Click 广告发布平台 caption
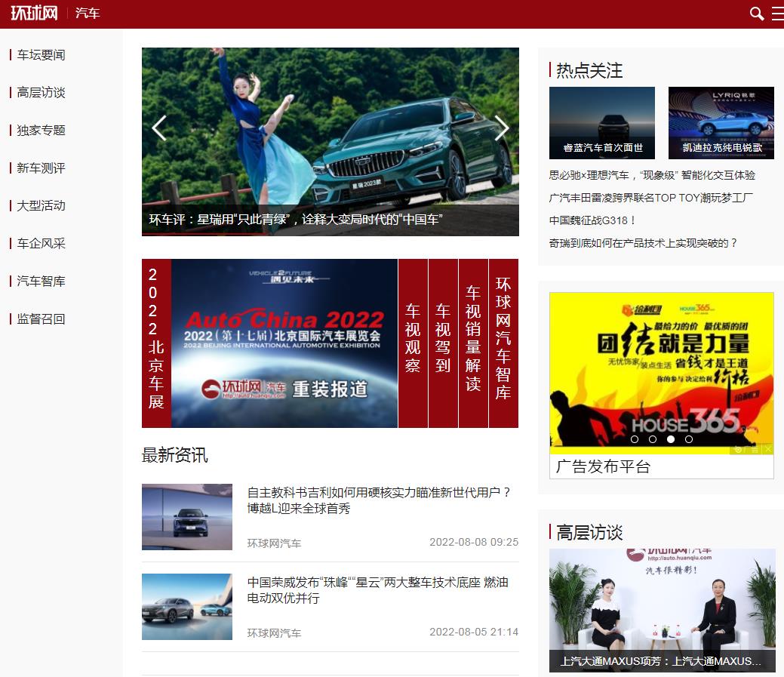Screen dimensions: 784x677 tap(603, 466)
